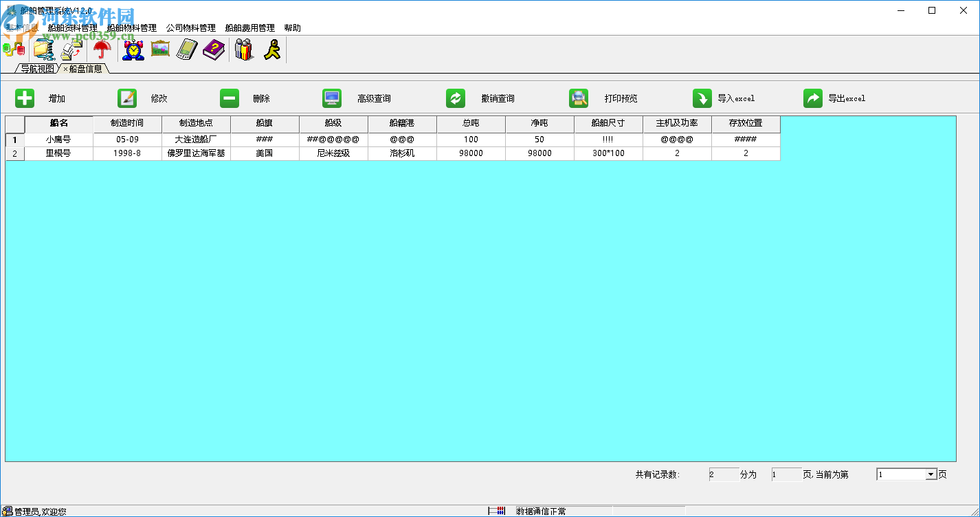This screenshot has width=980, height=517.
Task: Click the 净吨 column header
Action: 540,124
